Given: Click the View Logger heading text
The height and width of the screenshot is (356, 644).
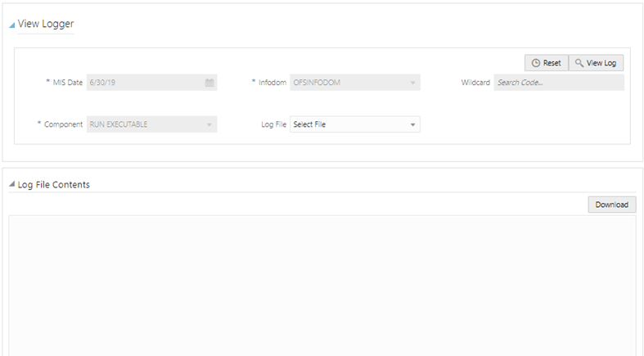Looking at the screenshot, I should pos(46,24).
